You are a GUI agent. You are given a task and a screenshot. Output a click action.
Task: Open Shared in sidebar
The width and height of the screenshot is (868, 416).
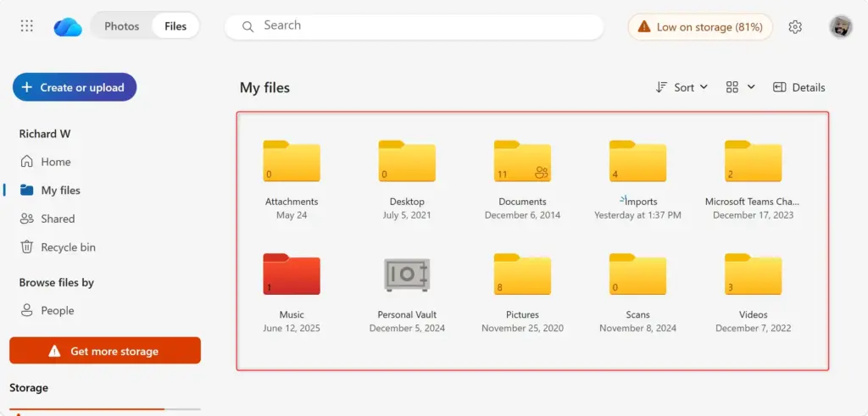point(58,219)
